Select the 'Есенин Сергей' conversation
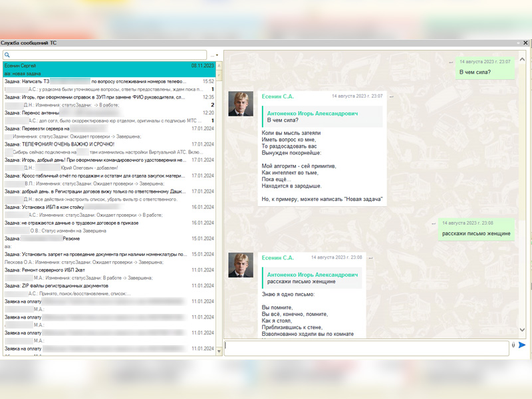The height and width of the screenshot is (399, 532). 109,70
